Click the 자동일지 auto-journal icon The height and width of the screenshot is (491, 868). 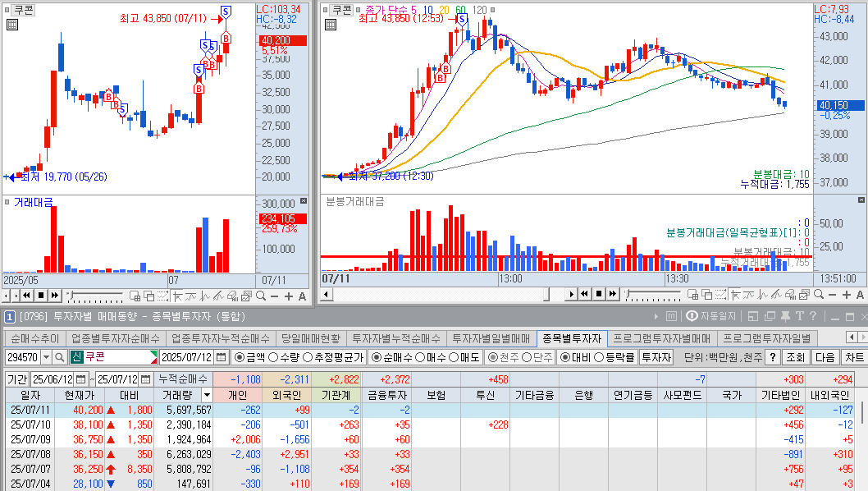pos(711,316)
